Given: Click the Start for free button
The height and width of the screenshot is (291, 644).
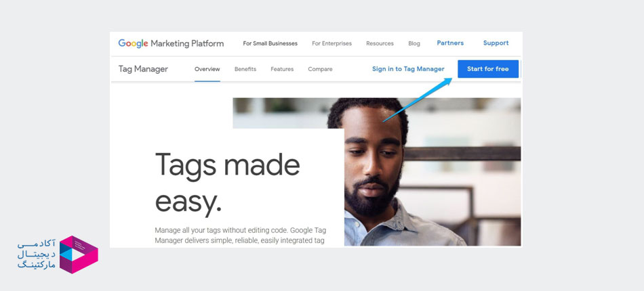Looking at the screenshot, I should click(x=488, y=69).
